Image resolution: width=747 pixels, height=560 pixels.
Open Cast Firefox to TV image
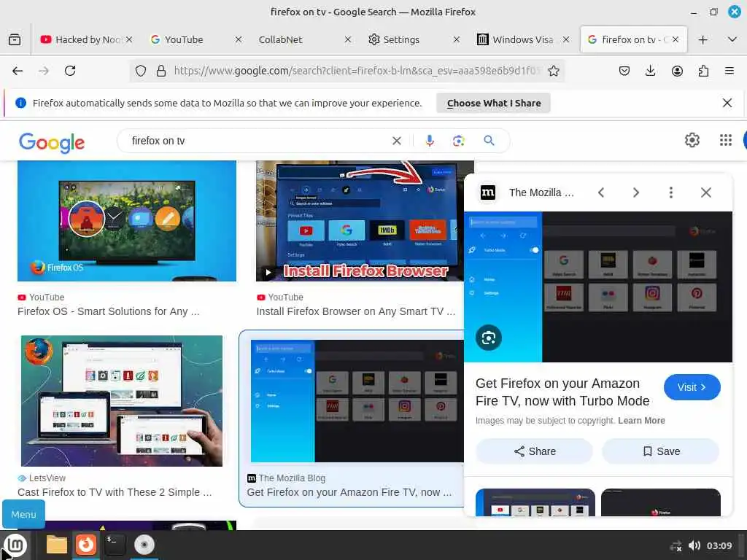122,400
